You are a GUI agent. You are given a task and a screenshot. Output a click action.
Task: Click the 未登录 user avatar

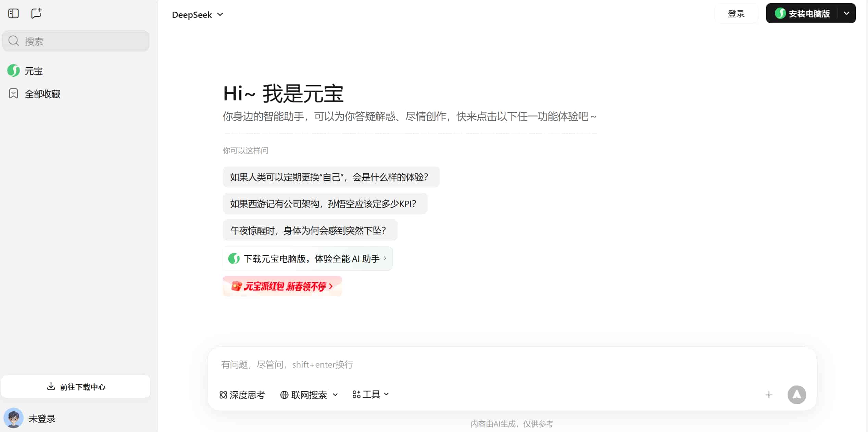[x=13, y=418]
